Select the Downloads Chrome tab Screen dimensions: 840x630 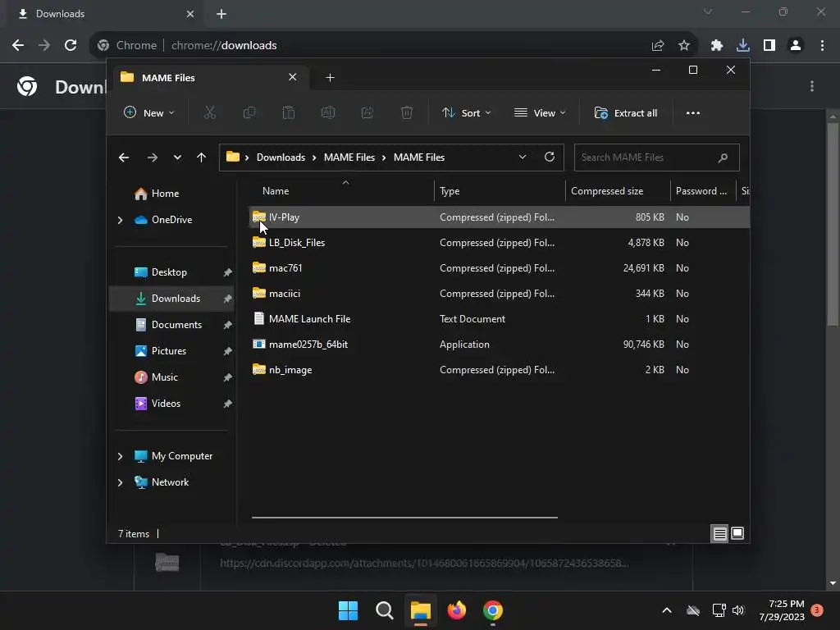(x=104, y=14)
